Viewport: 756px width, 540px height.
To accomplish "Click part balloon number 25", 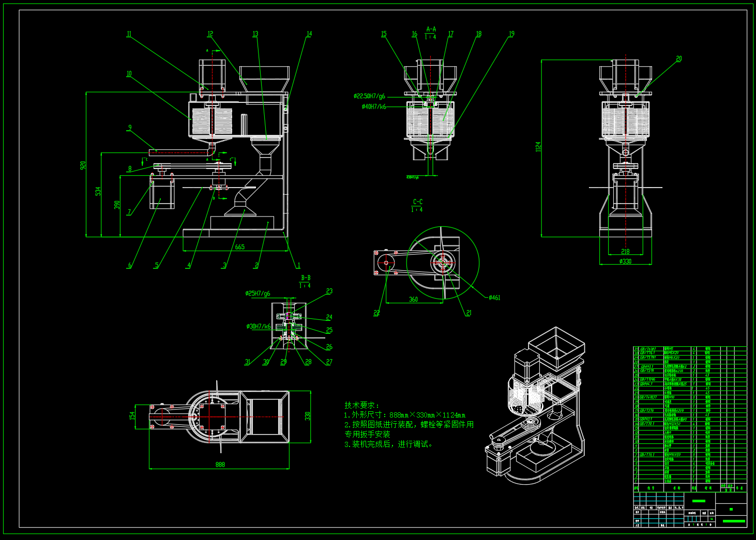I will point(329,330).
